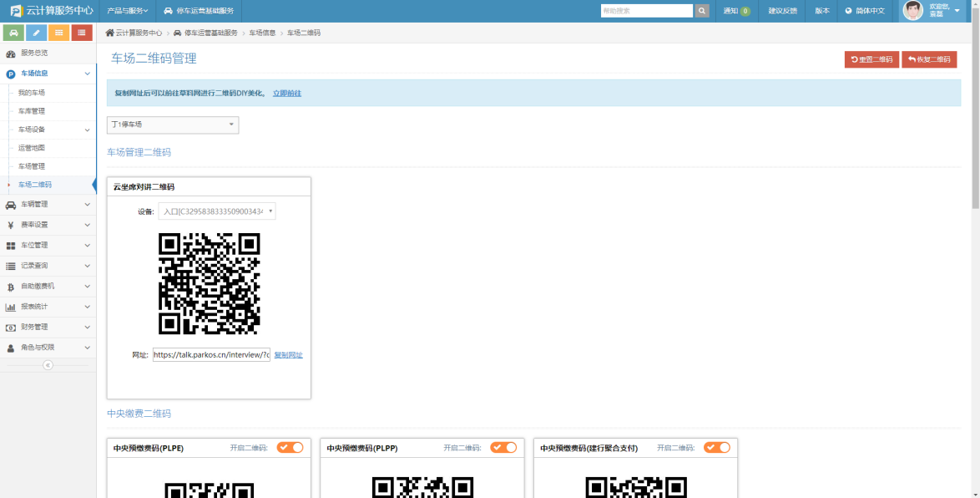Click the blue pencil shortcut button
980x498 pixels.
point(37,33)
